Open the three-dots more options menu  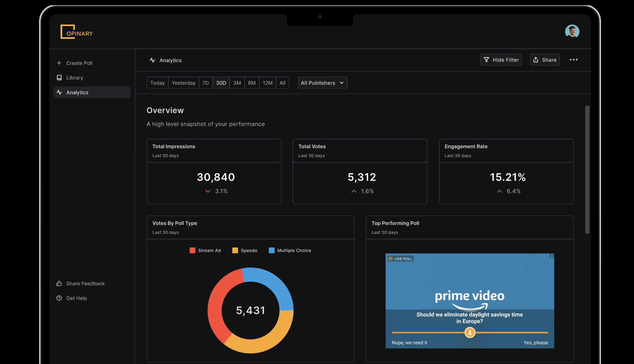[573, 60]
